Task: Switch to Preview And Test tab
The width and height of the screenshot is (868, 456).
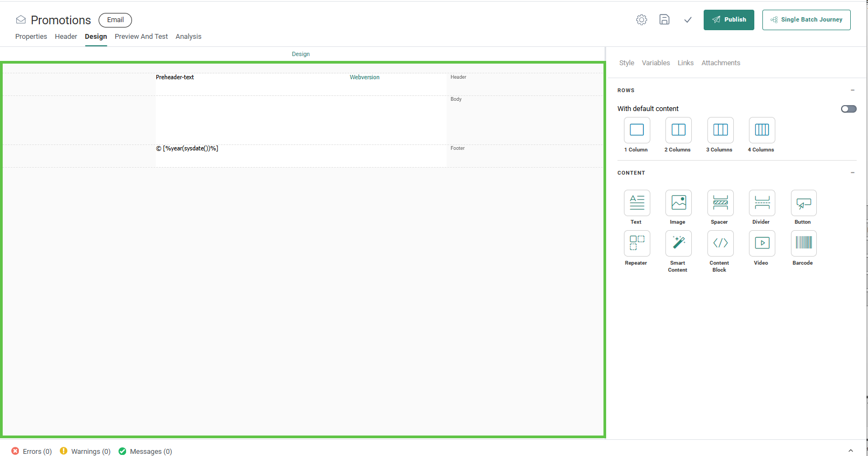Action: point(141,37)
